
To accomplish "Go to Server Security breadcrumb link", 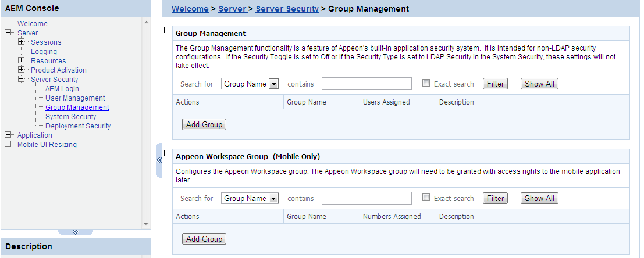I will pos(287,9).
